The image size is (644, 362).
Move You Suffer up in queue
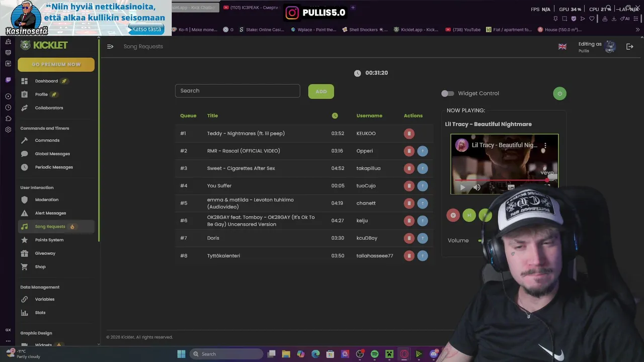tap(423, 186)
